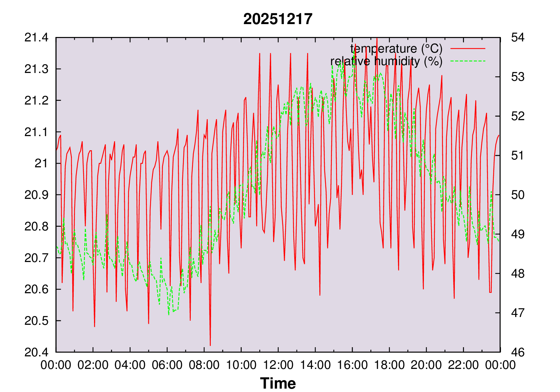Select the 22:00 time tick label
560x392 pixels.
pyautogui.click(x=463, y=365)
